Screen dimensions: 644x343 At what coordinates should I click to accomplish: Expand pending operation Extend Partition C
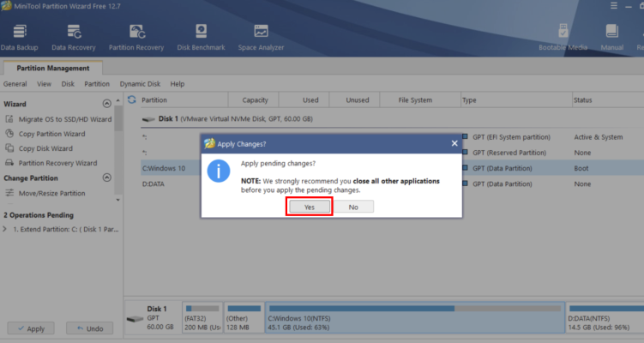click(x=4, y=229)
